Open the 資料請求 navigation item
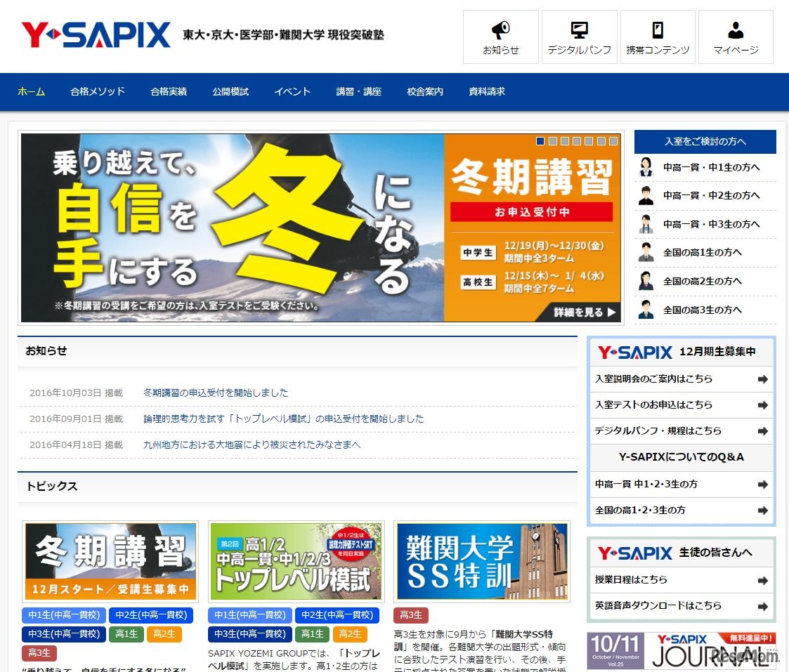Image resolution: width=789 pixels, height=672 pixels. (x=487, y=91)
